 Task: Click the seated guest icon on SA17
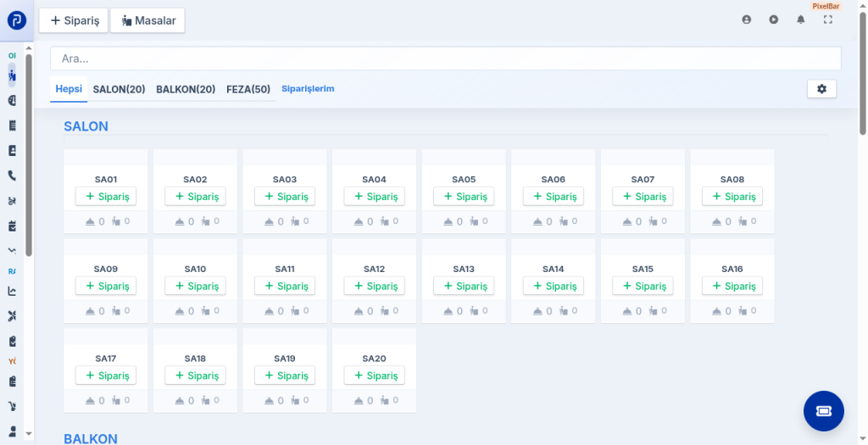[x=115, y=401]
